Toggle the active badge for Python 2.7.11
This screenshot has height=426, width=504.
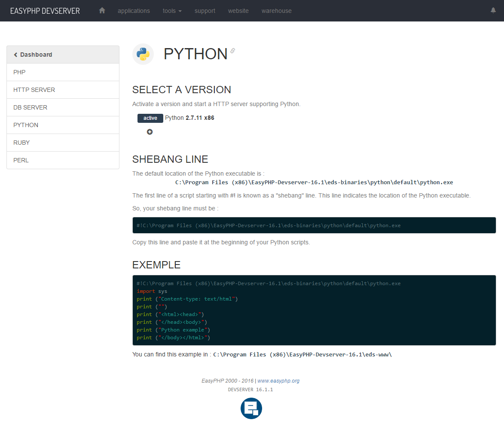tap(150, 118)
